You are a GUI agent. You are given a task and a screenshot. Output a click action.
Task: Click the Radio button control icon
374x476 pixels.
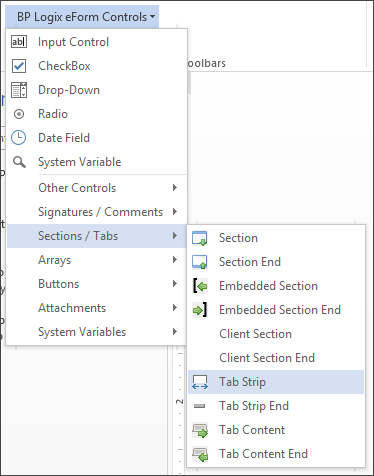[x=19, y=114]
